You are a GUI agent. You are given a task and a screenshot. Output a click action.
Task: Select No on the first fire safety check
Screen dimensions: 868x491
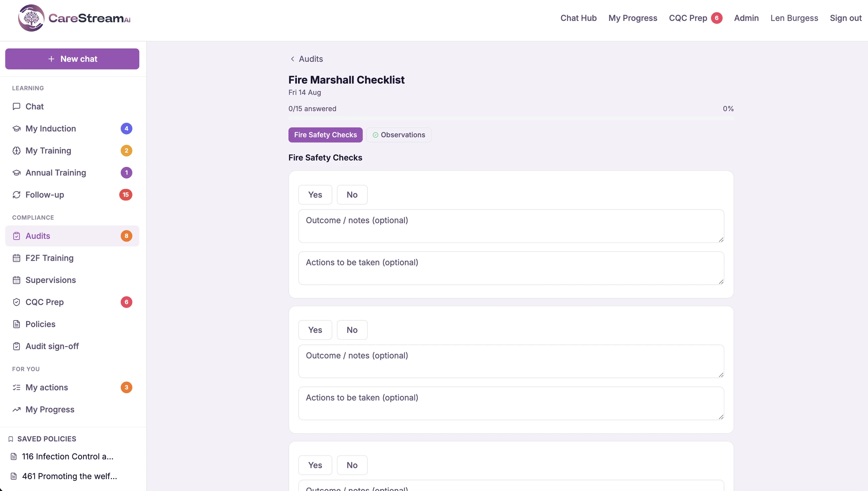point(352,195)
